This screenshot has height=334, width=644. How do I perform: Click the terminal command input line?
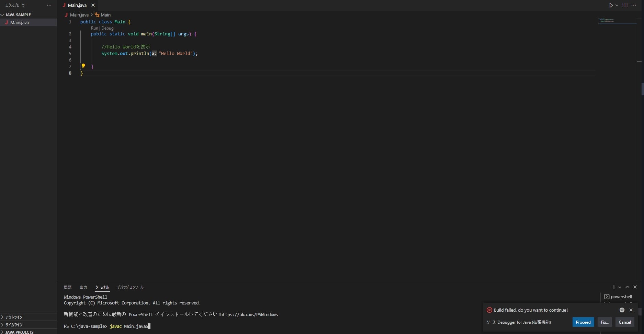pyautogui.click(x=107, y=326)
